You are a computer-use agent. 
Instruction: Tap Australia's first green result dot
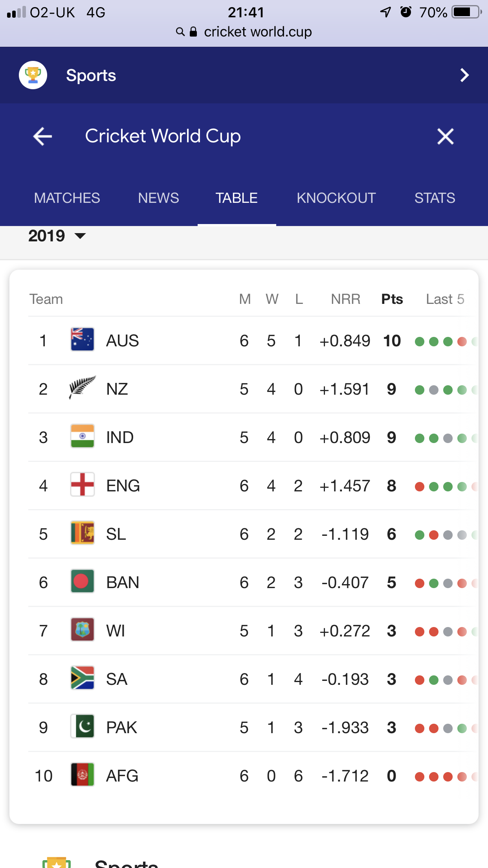[420, 341]
